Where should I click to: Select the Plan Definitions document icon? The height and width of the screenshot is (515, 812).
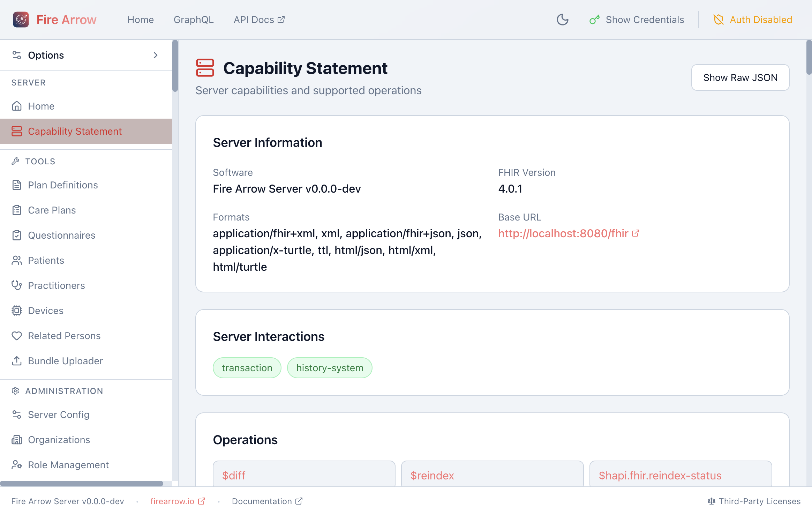coord(16,185)
